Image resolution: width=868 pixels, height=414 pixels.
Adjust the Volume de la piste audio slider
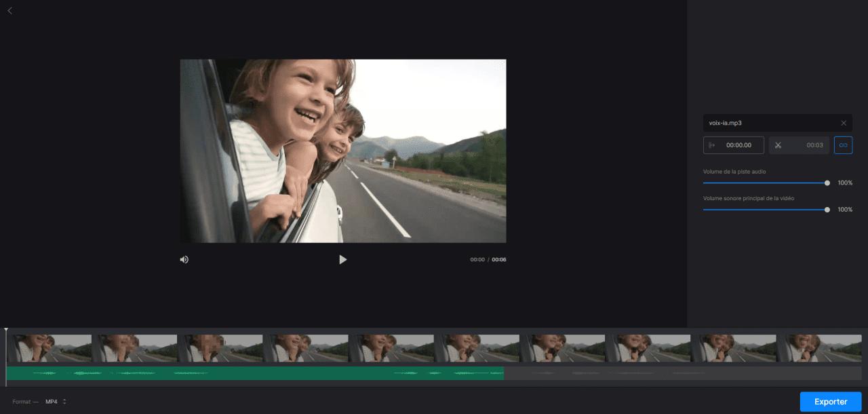click(765, 183)
